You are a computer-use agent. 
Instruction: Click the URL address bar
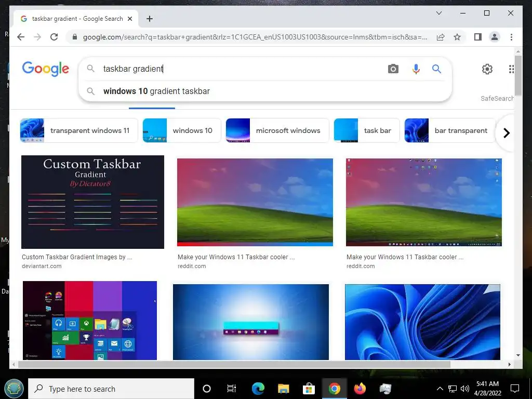pyautogui.click(x=255, y=37)
